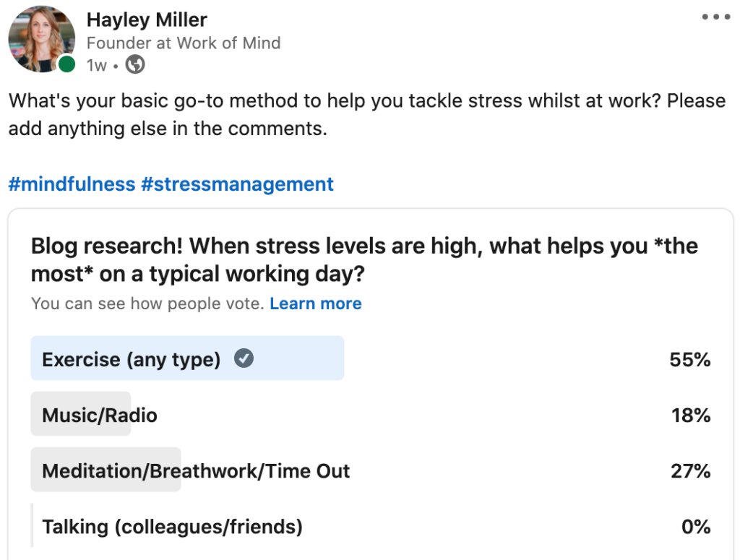Viewport: 740px width, 560px height.
Task: Click the green online status dot
Action: 66,65
